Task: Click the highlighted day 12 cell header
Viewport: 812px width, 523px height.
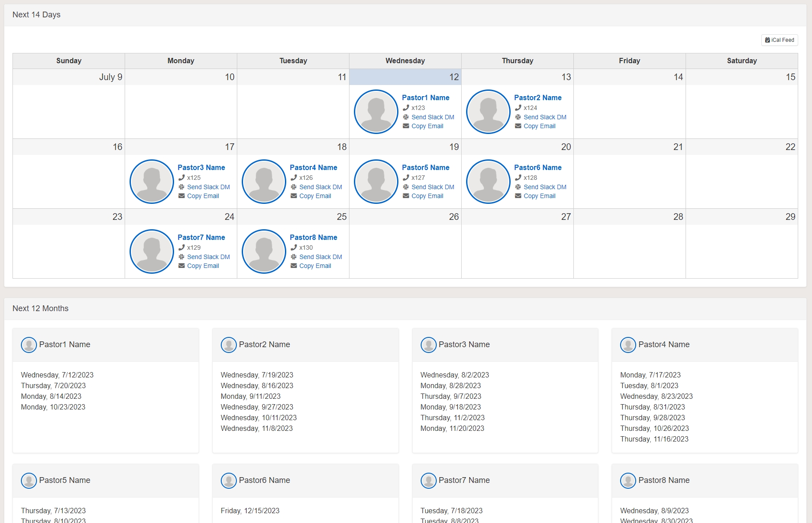Action: click(x=405, y=77)
